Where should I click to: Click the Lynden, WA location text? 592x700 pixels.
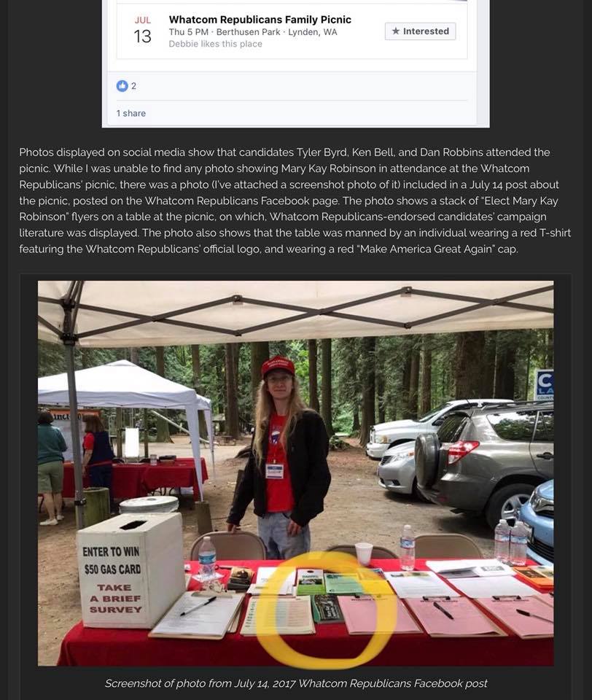point(313,32)
